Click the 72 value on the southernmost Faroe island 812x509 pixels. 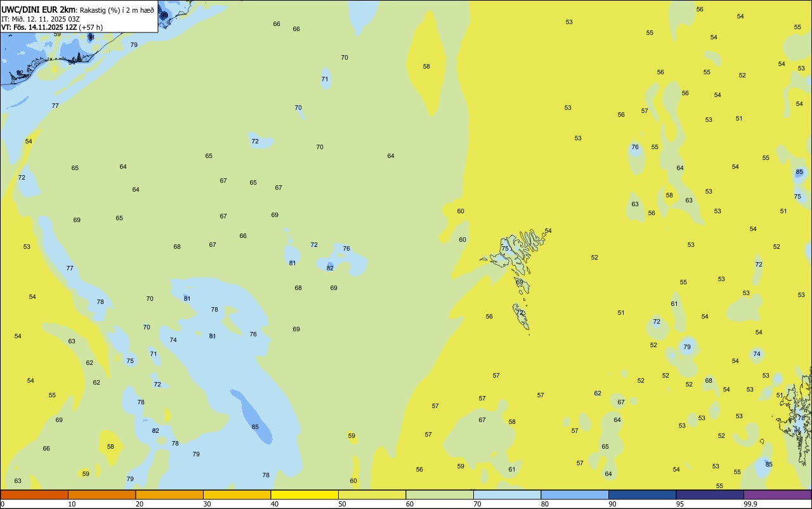click(x=520, y=312)
